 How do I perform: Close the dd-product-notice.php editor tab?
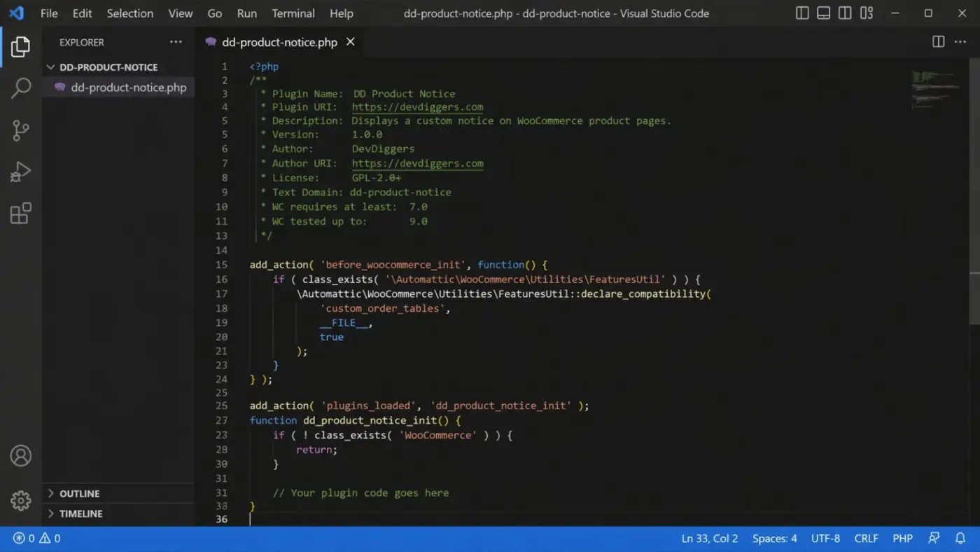point(351,42)
